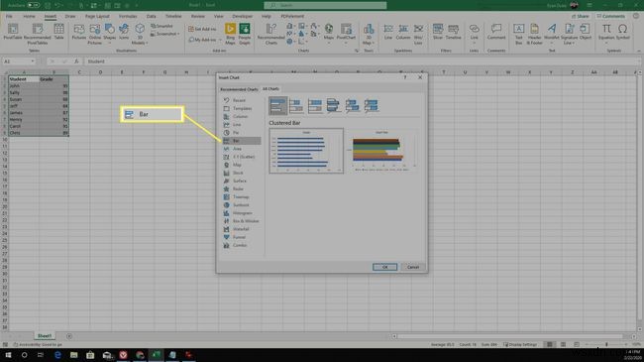The width and height of the screenshot is (644, 362).
Task: Click Recommended Charts in ribbon
Action: [271, 34]
